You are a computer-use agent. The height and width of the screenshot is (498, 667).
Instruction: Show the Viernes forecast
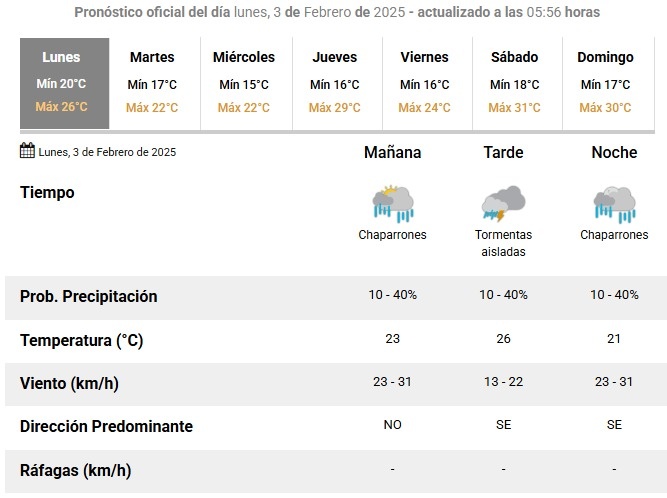coord(427,83)
